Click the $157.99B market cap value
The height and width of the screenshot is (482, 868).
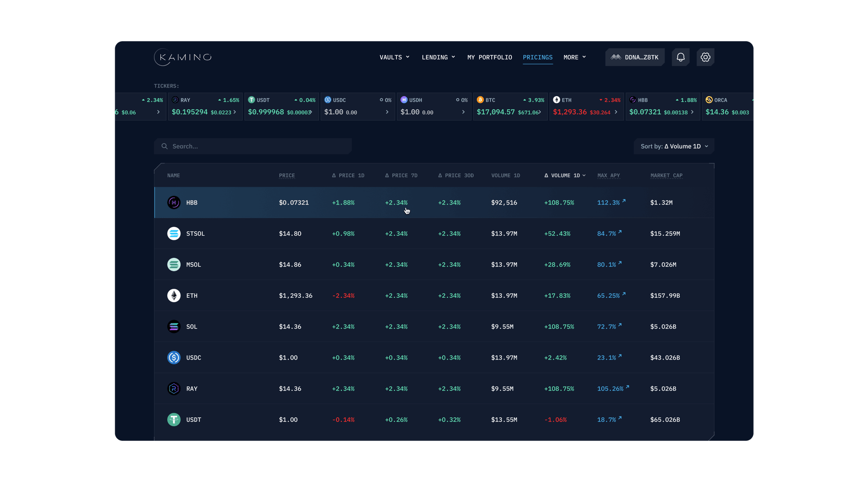[665, 296]
